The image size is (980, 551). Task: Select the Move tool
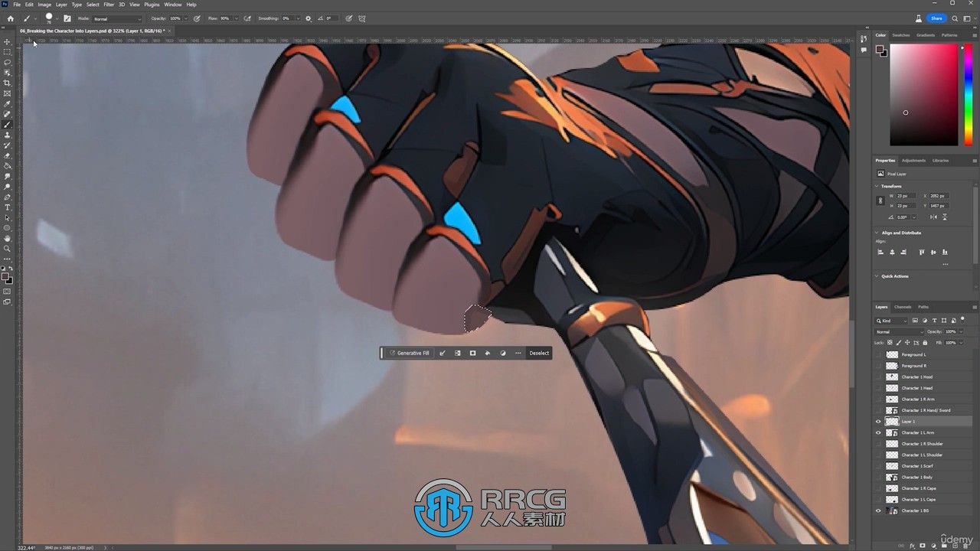click(8, 41)
